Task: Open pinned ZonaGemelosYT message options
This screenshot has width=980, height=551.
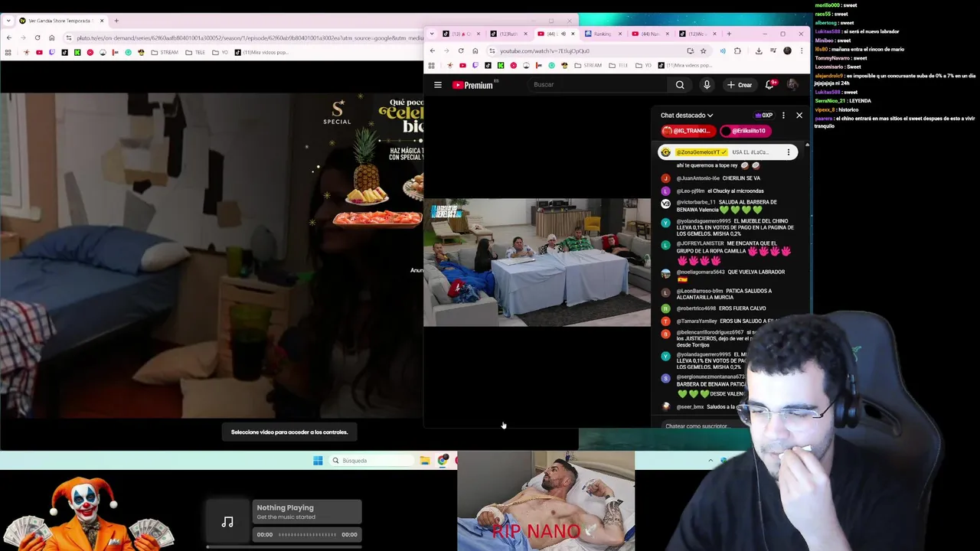Action: pos(789,152)
